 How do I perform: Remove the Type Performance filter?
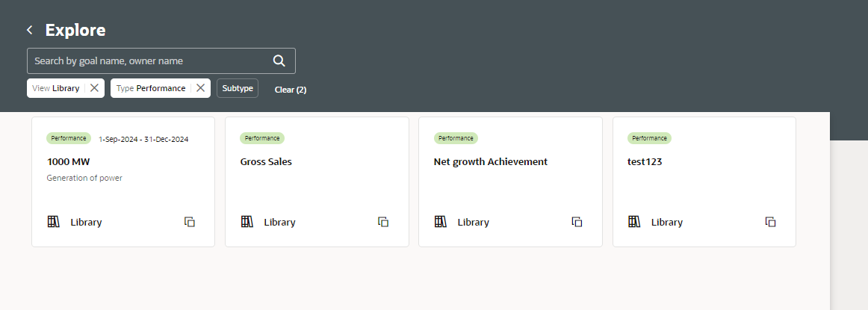[200, 88]
